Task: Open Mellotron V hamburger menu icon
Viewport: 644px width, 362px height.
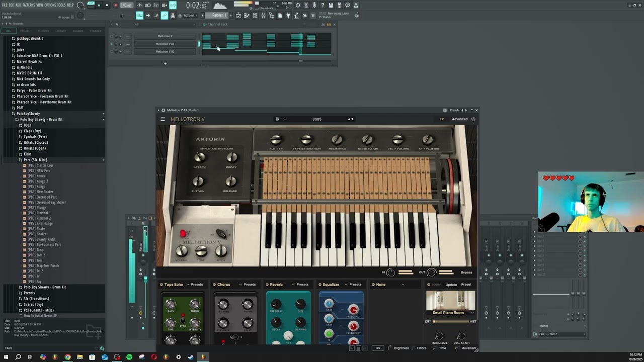Action: pyautogui.click(x=163, y=119)
